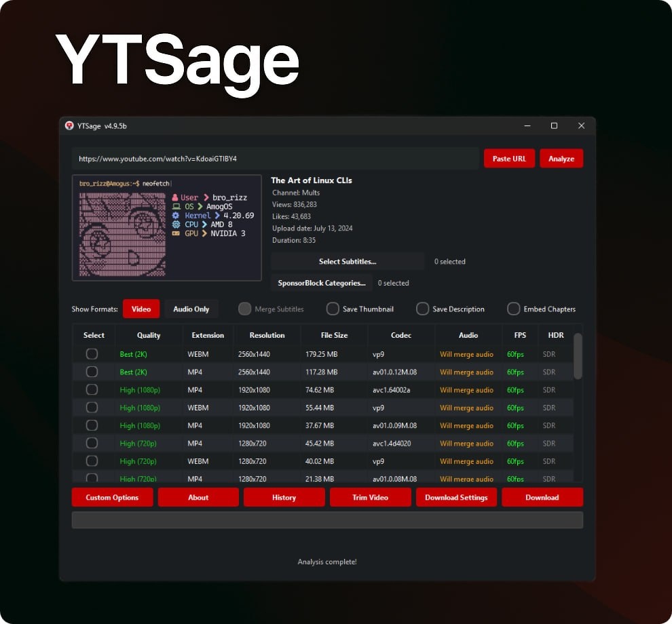Viewport: 672px width, 624px height.
Task: Click the 'av01.0.12M.08' codec cell
Action: [394, 372]
